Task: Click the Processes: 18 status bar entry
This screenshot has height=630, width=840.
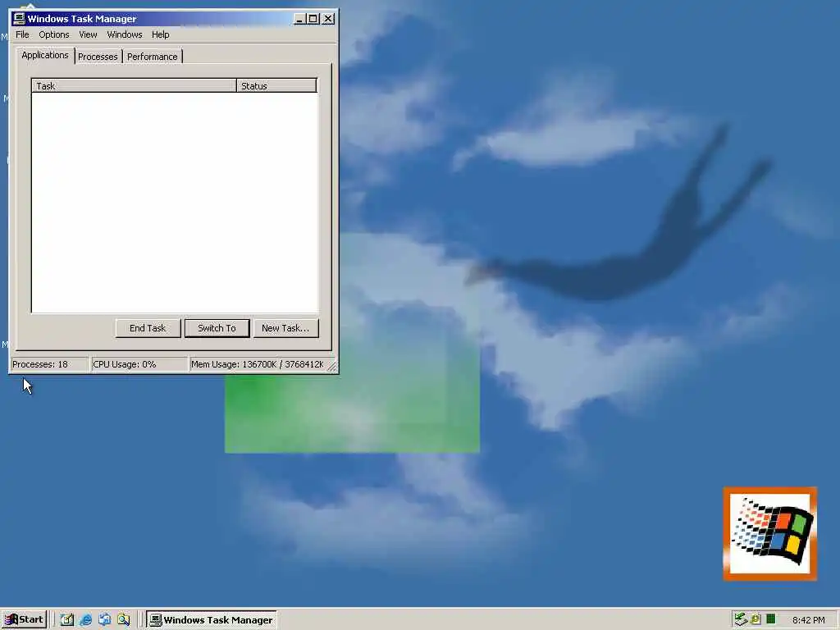Action: coord(49,364)
